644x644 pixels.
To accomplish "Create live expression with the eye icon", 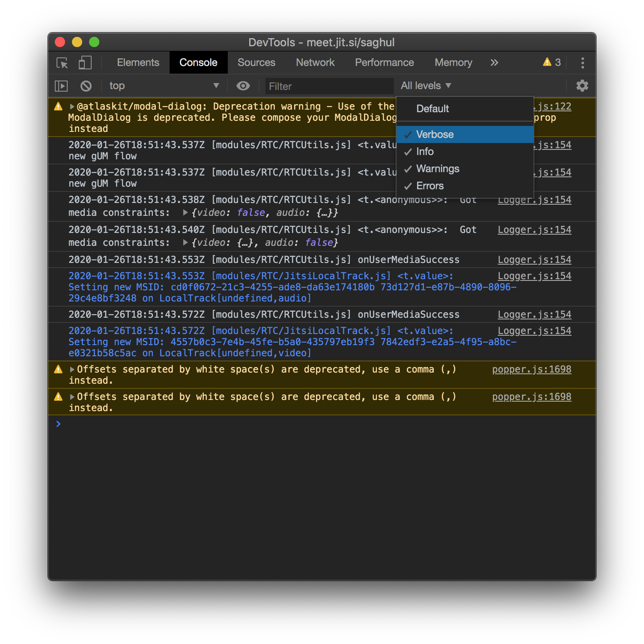I will click(243, 86).
